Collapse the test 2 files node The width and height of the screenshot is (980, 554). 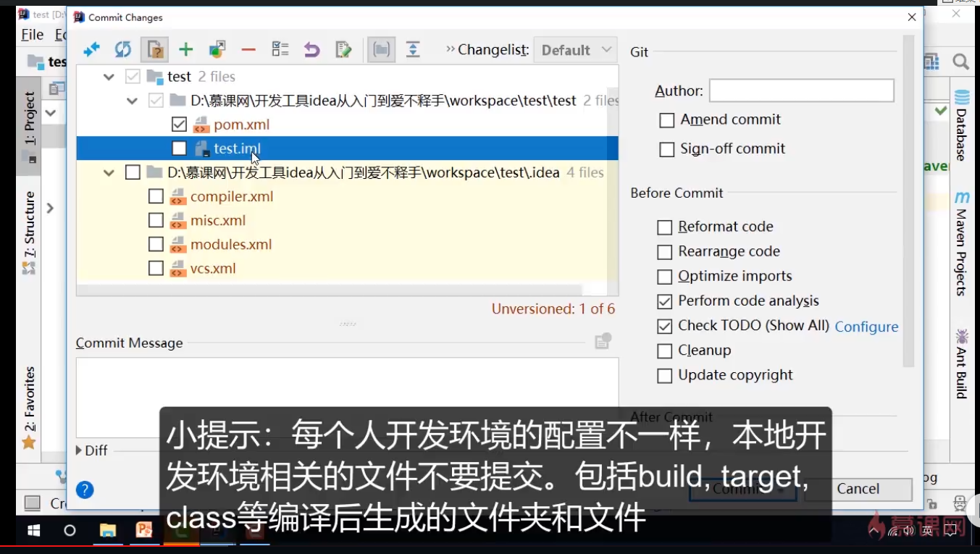109,77
